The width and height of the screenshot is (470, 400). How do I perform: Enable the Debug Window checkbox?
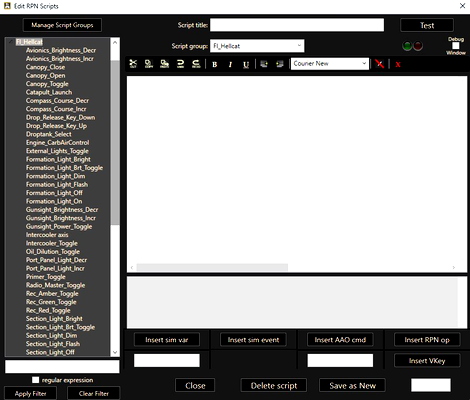(456, 46)
